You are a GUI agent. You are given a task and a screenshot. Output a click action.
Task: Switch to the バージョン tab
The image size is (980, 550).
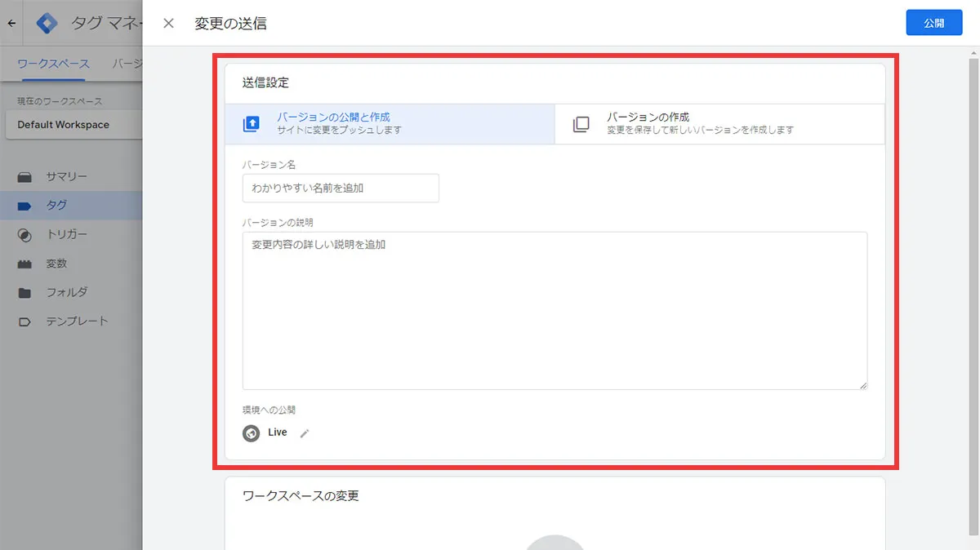(127, 62)
